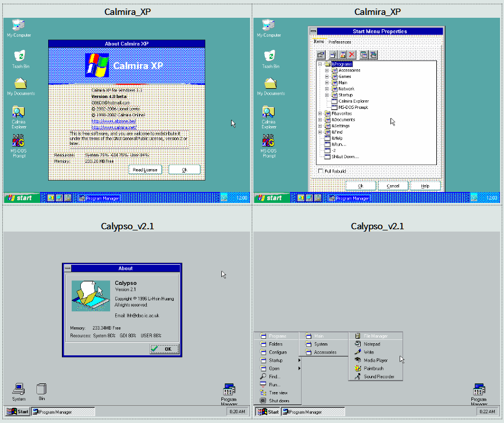Open the System desktop icon on Calypso desktop
Viewport: 504px width, 423px height.
(x=19, y=392)
